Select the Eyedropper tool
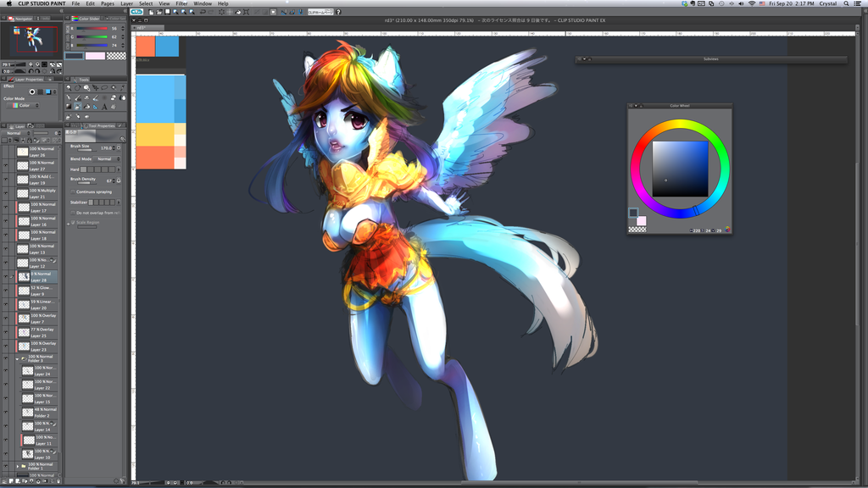Screen dimensions: 868x488 pyautogui.click(x=122, y=87)
